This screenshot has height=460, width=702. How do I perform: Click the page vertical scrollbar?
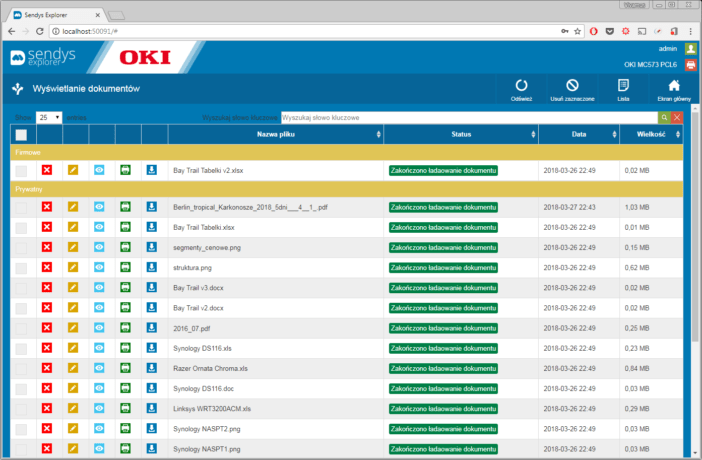click(x=695, y=227)
